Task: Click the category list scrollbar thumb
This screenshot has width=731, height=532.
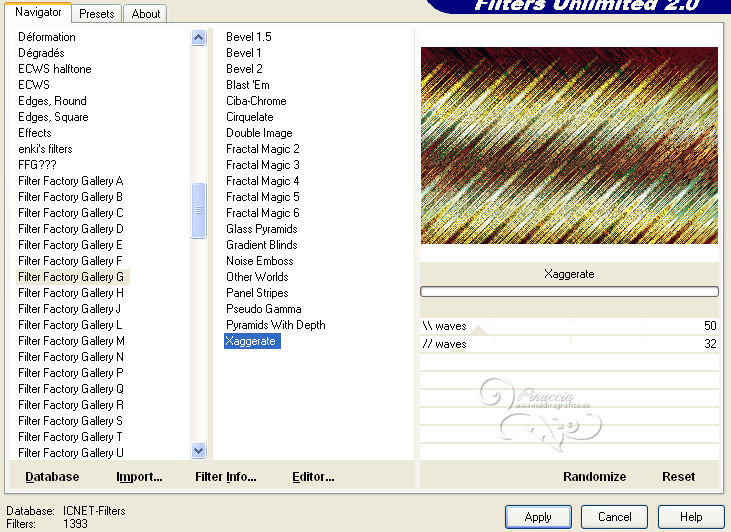Action: [x=199, y=210]
